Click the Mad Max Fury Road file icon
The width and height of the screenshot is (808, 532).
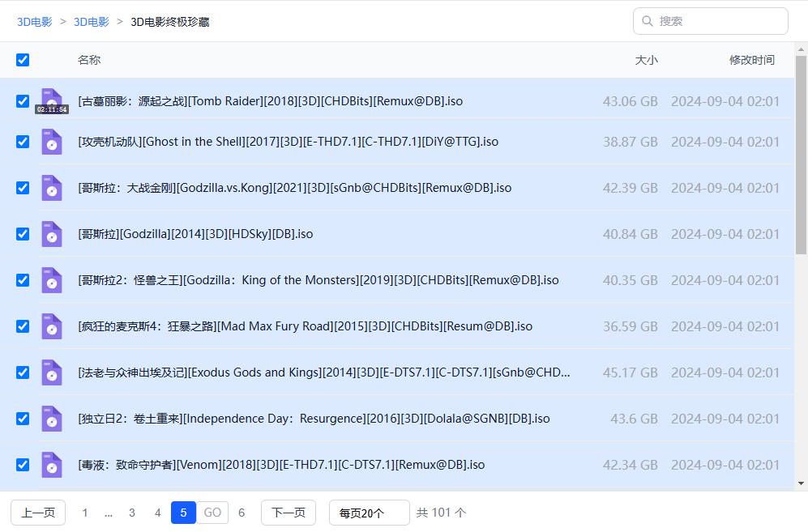click(52, 326)
